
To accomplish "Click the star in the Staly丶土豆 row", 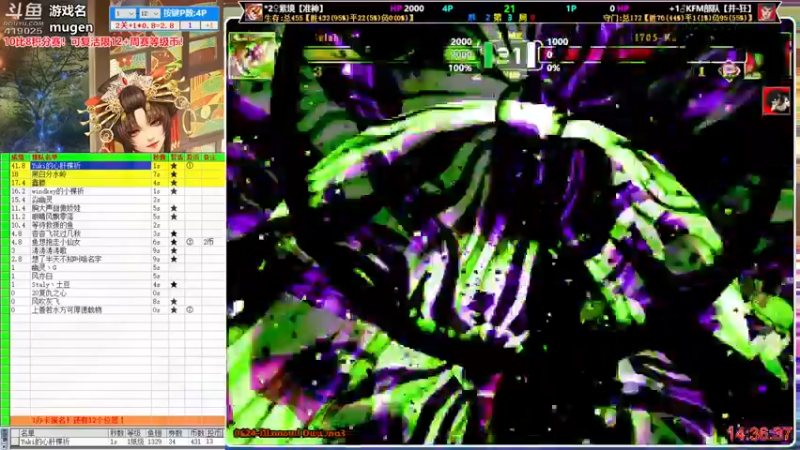I will (x=174, y=284).
